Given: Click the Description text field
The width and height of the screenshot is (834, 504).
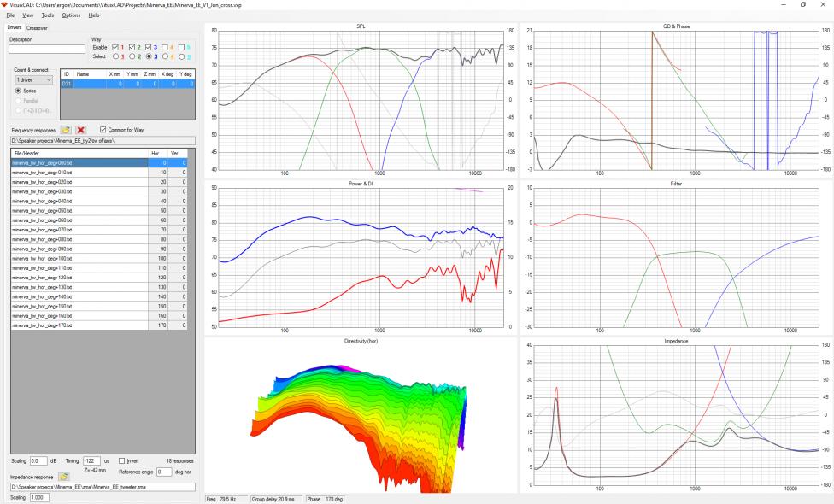Looking at the screenshot, I should (47, 49).
